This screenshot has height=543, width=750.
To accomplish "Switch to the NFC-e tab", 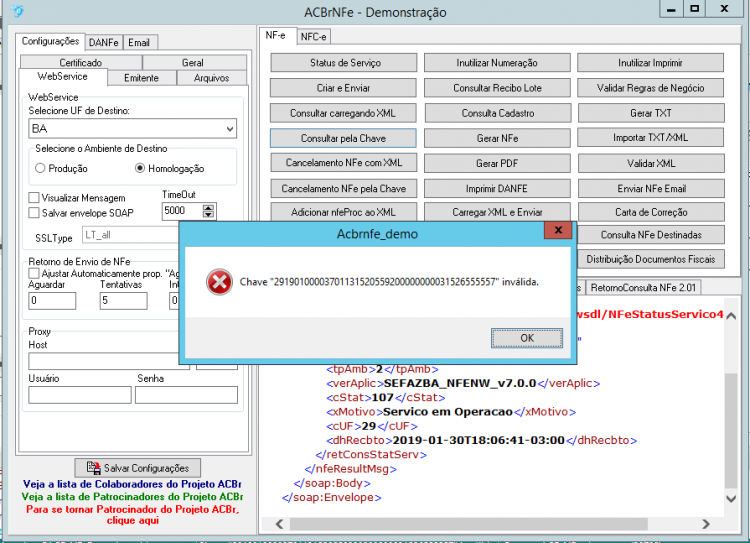I will tap(313, 37).
